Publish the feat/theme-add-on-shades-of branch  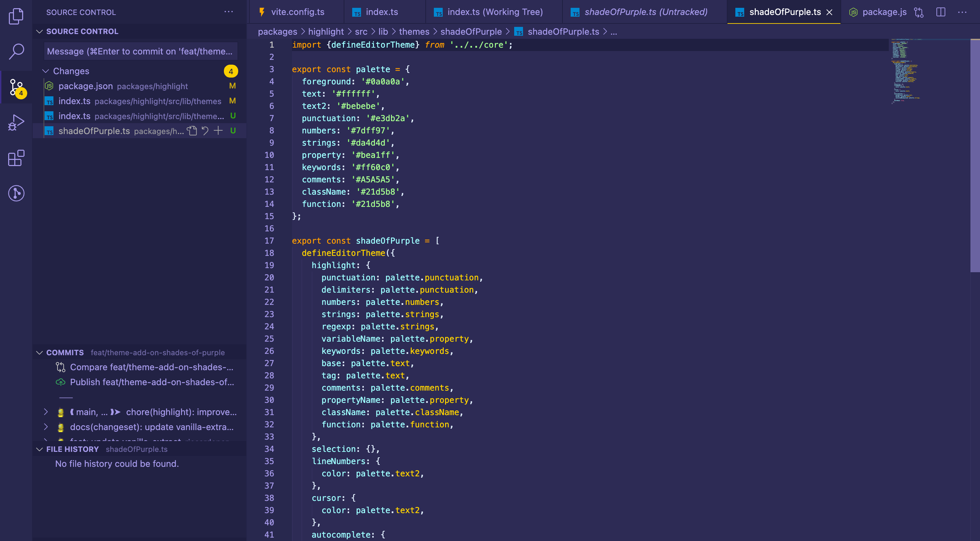coord(152,382)
